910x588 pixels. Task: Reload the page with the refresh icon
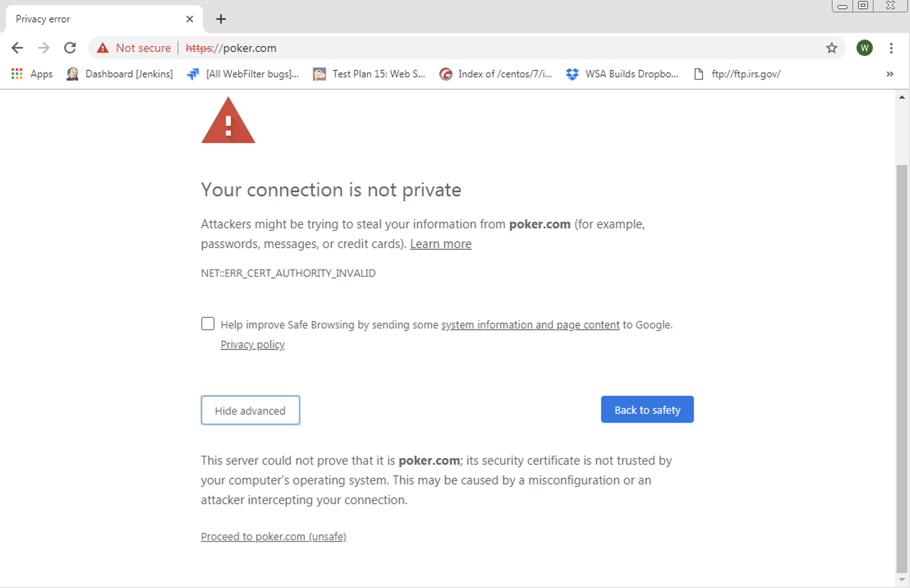click(x=70, y=48)
